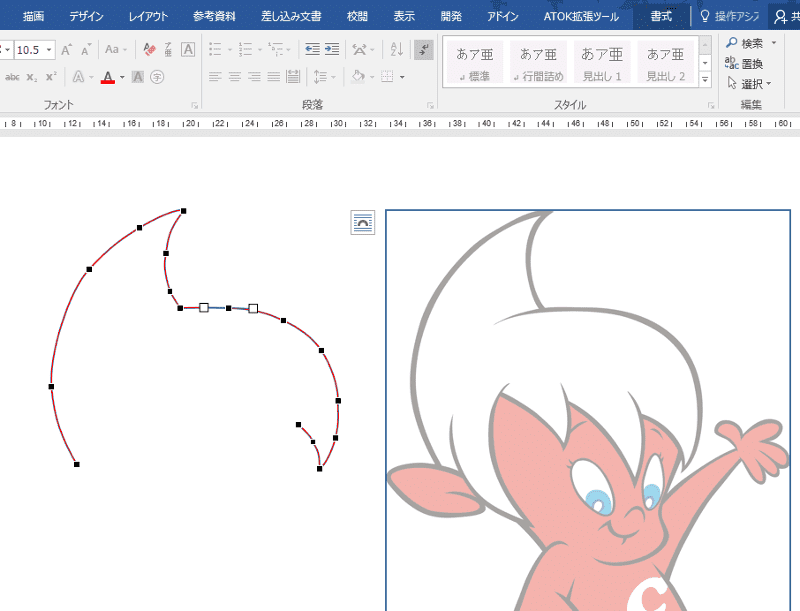Open the 校閲 tab
The height and width of the screenshot is (611, 800).
tap(357, 16)
